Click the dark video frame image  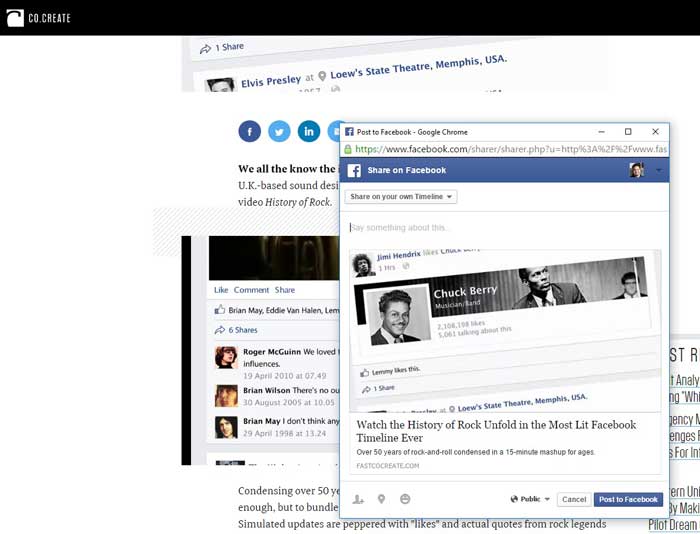point(274,258)
